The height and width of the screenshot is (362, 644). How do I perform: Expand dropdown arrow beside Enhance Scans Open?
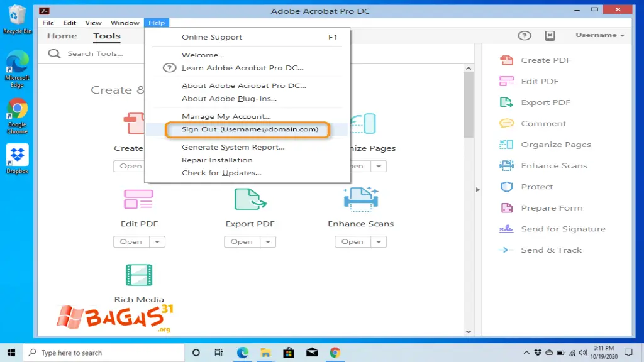click(379, 242)
